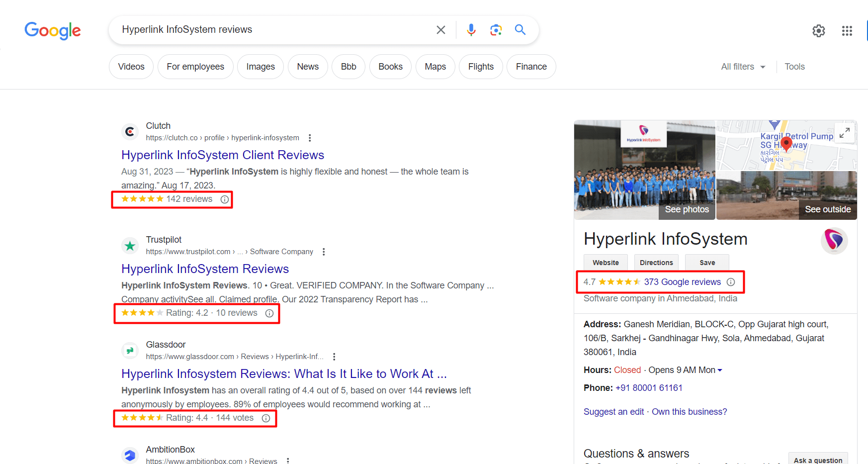This screenshot has width=868, height=464.
Task: Select the Flights filter chip
Action: (481, 67)
